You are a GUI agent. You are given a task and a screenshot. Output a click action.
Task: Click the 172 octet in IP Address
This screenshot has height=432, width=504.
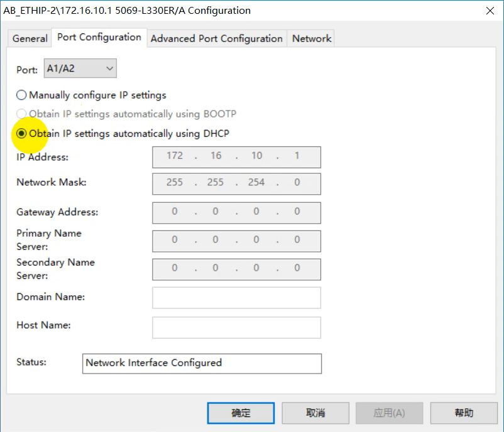(x=175, y=156)
